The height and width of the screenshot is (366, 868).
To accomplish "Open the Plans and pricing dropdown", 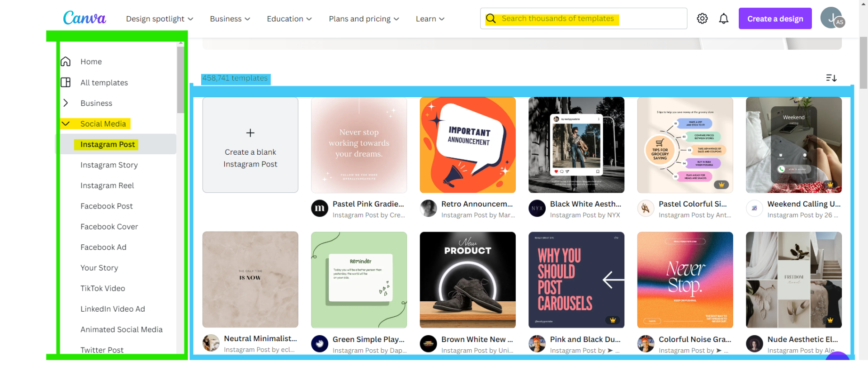I will pyautogui.click(x=364, y=19).
